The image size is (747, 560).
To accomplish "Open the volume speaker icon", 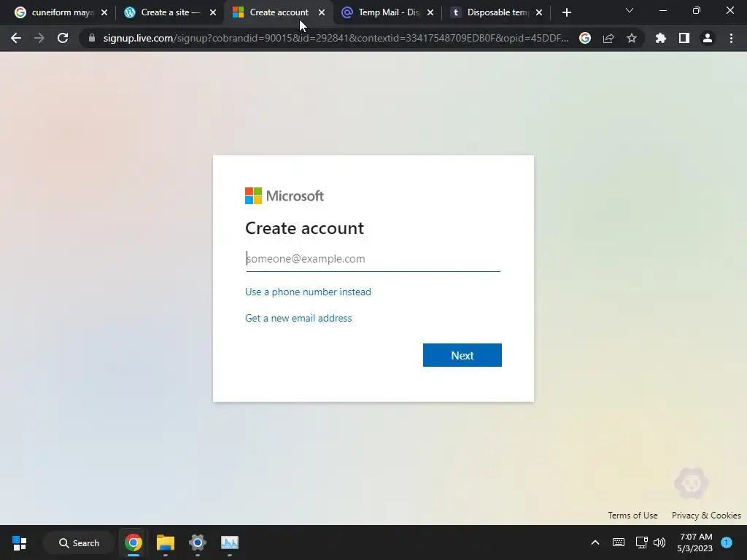I will coord(659,542).
